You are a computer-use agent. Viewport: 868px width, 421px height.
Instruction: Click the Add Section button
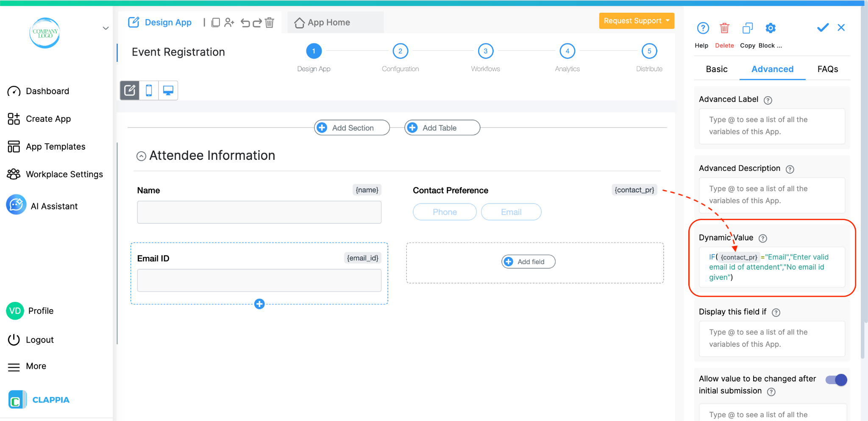pyautogui.click(x=352, y=128)
